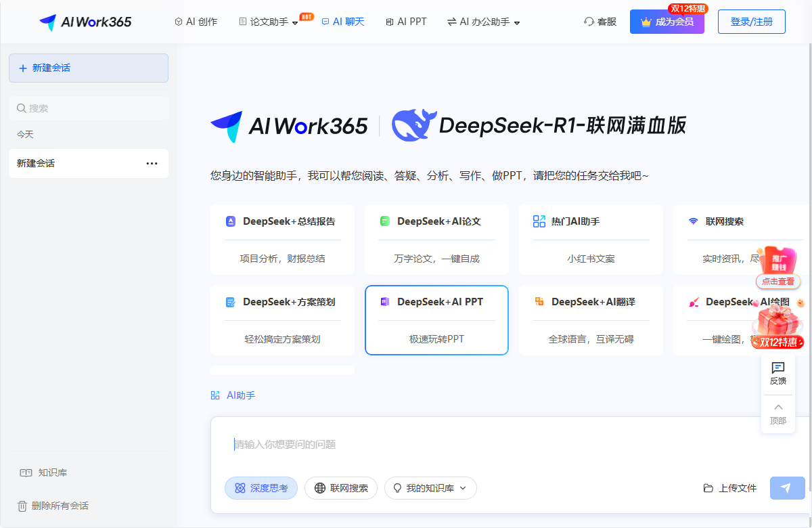
Task: Open the 热门AI助手 card
Action: coord(591,240)
